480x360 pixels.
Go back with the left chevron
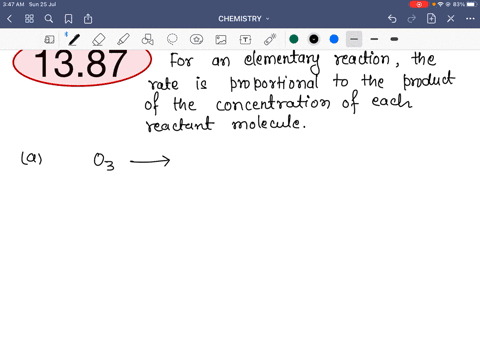tap(9, 19)
